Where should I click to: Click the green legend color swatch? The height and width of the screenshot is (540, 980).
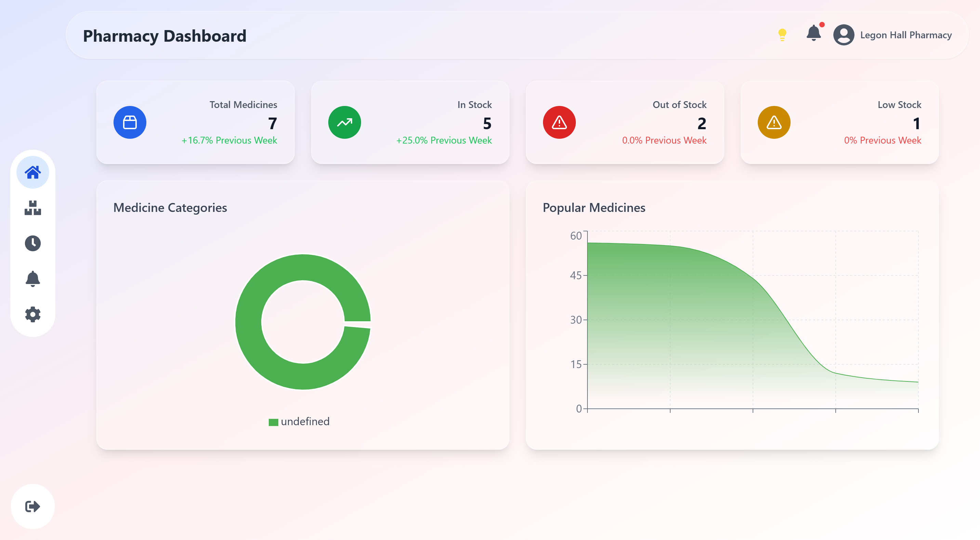click(x=273, y=422)
